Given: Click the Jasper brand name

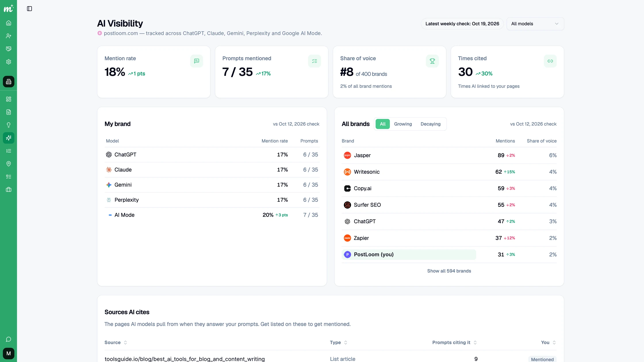Looking at the screenshot, I should click(362, 155).
